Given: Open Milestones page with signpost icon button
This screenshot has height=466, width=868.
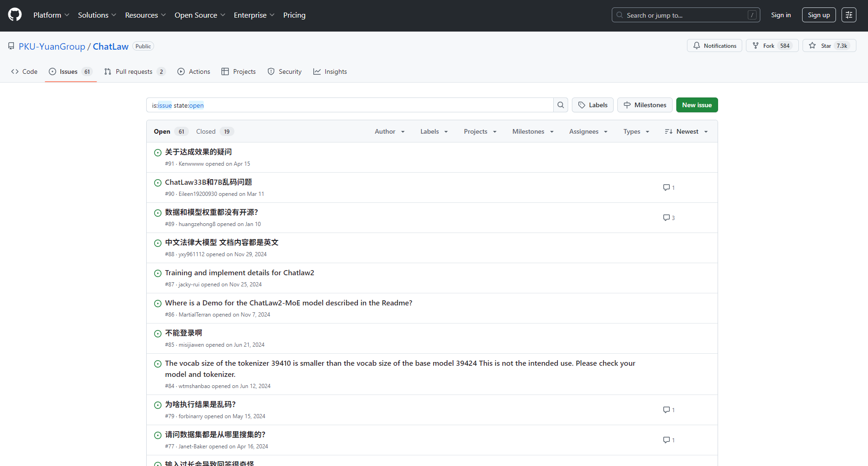Looking at the screenshot, I should point(645,105).
